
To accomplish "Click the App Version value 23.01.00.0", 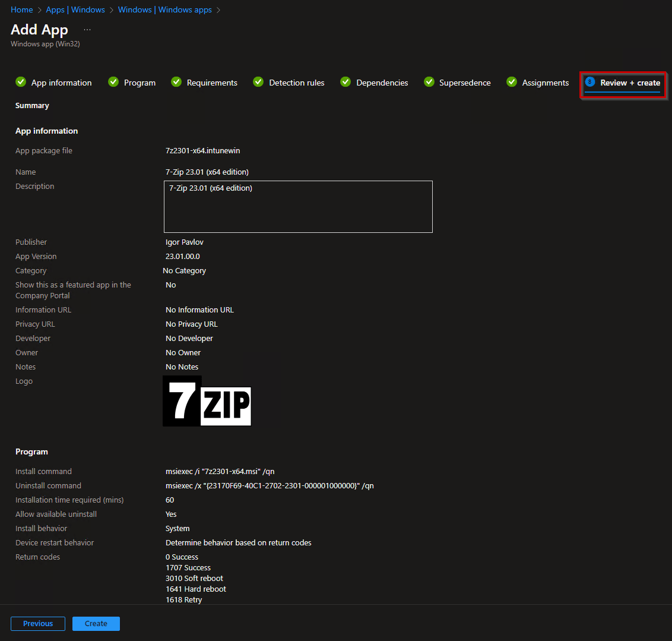I will (183, 257).
